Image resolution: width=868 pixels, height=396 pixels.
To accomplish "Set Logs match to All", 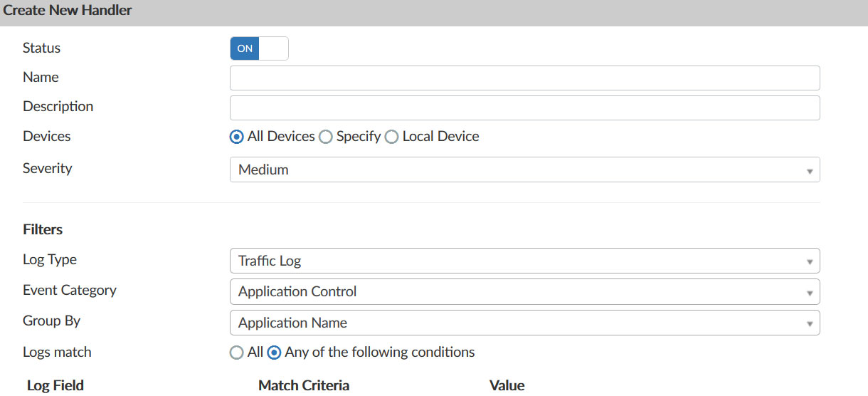I will click(x=237, y=353).
